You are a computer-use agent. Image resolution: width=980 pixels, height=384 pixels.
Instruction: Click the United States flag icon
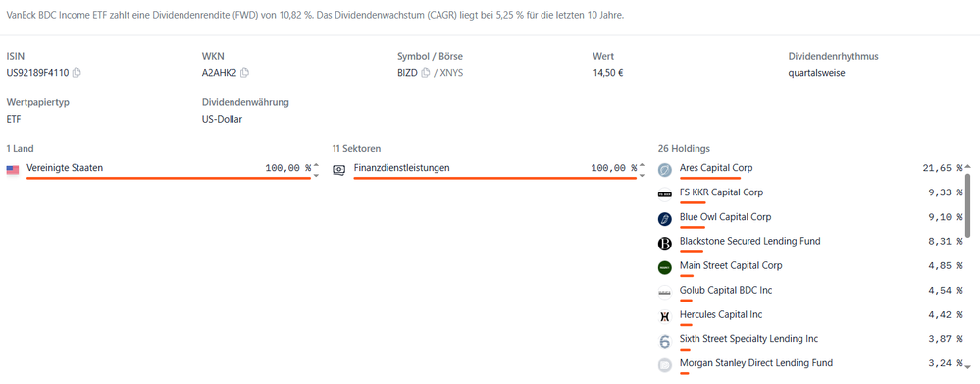[13, 170]
